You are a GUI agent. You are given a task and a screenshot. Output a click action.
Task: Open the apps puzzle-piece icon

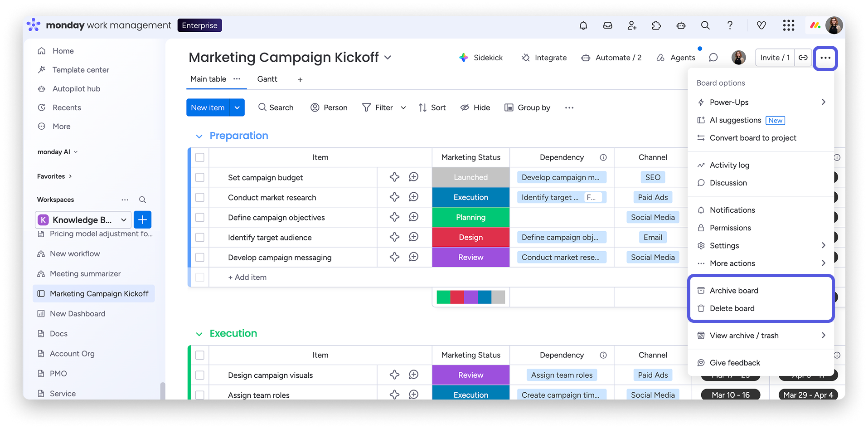[x=656, y=25]
